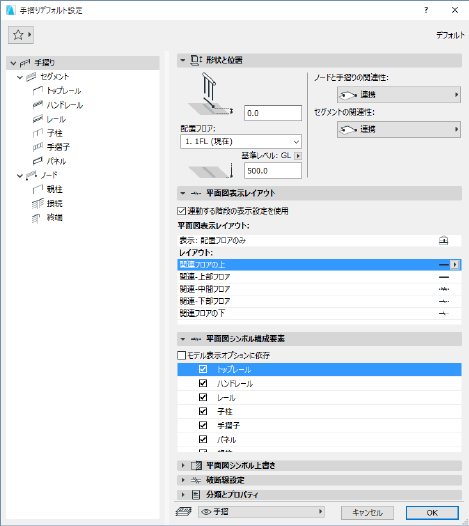This screenshot has width=469, height=526.
Task: Select ハンドレール in the left tree
Action: point(65,105)
